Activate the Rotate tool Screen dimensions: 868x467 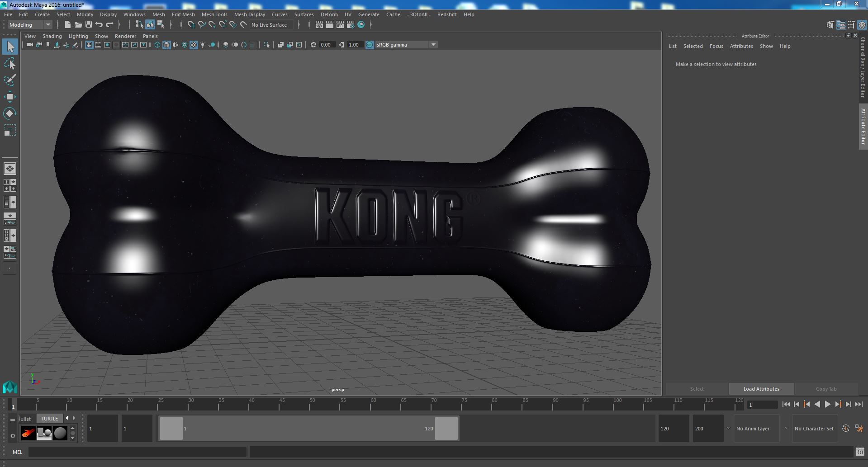coord(10,113)
